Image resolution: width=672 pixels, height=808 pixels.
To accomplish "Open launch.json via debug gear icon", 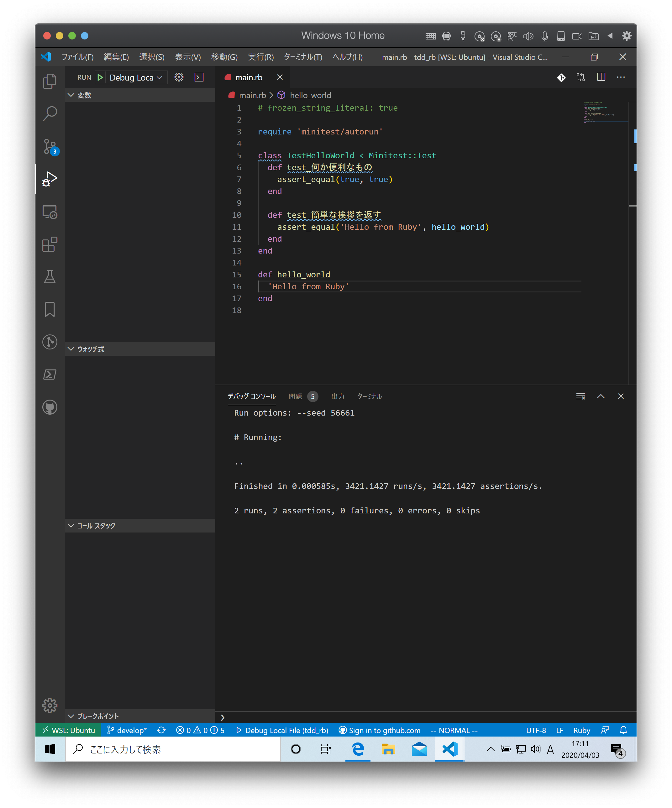I will pyautogui.click(x=179, y=77).
